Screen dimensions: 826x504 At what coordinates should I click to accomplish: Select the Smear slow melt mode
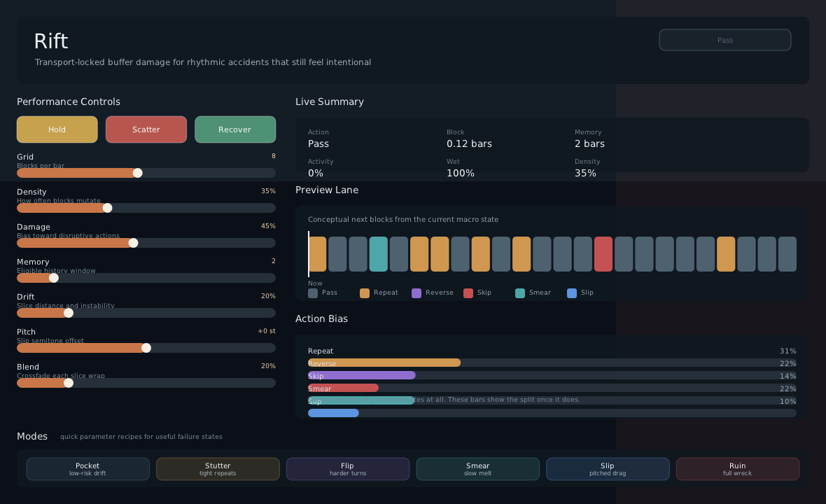[478, 469]
